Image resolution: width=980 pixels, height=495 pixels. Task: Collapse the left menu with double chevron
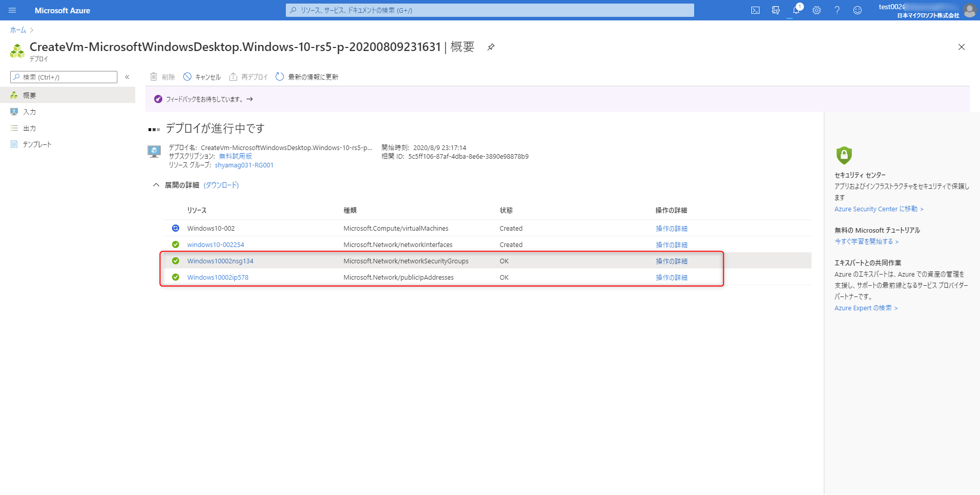coord(127,77)
